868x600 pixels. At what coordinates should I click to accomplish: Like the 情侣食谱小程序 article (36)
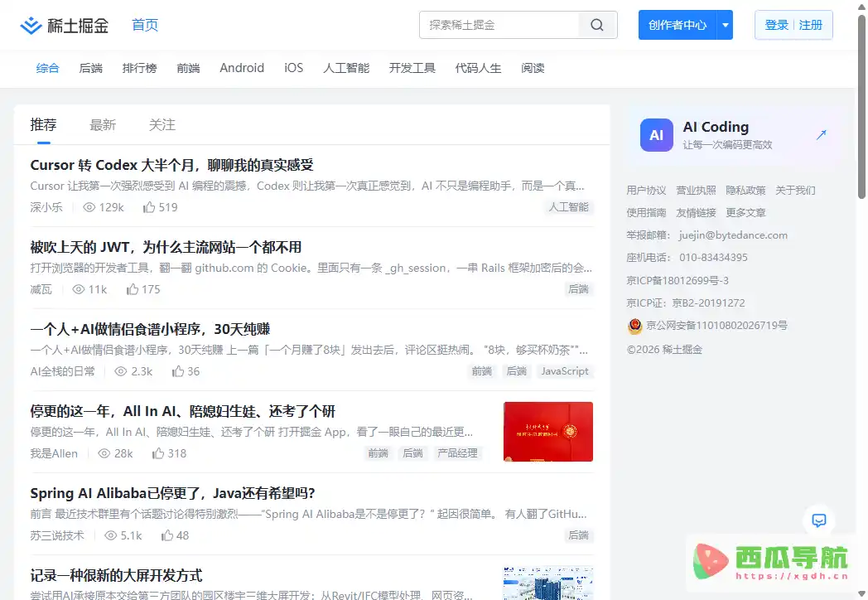point(178,371)
